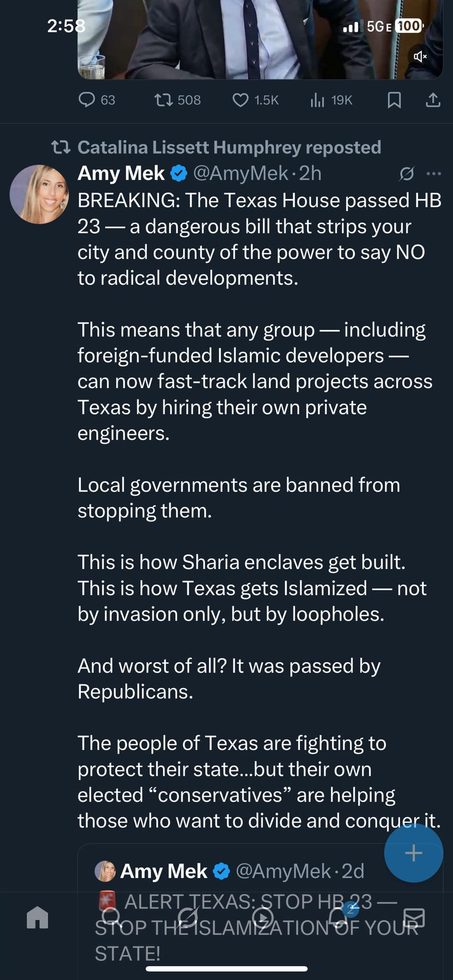
Task: Unmute the video with the speaker icon
Action: click(x=420, y=57)
